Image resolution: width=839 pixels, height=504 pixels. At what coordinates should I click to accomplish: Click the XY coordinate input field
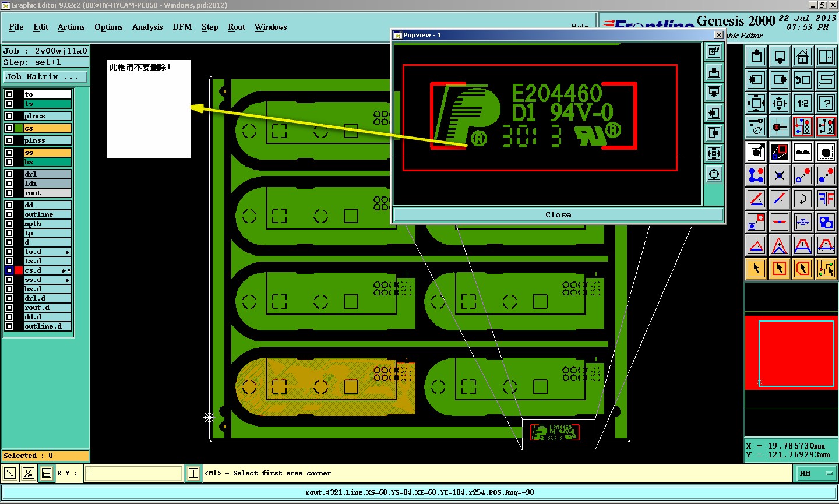134,474
